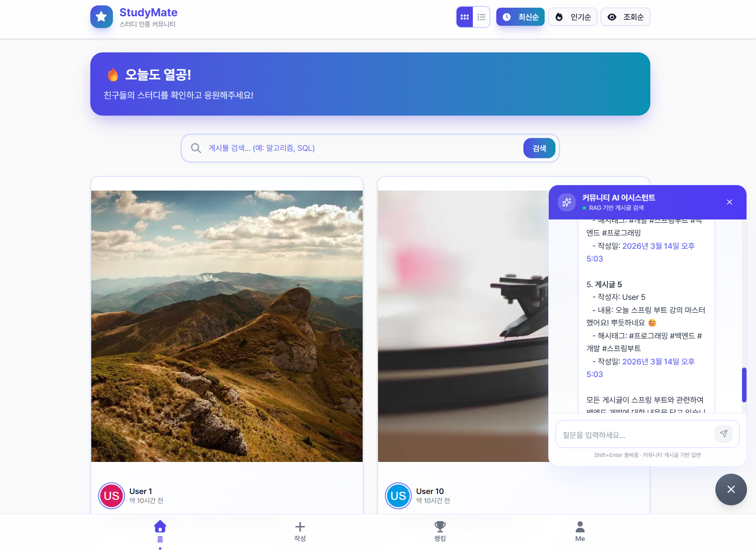
Task: Sort posts by 조회순 (views)
Action: (x=625, y=17)
